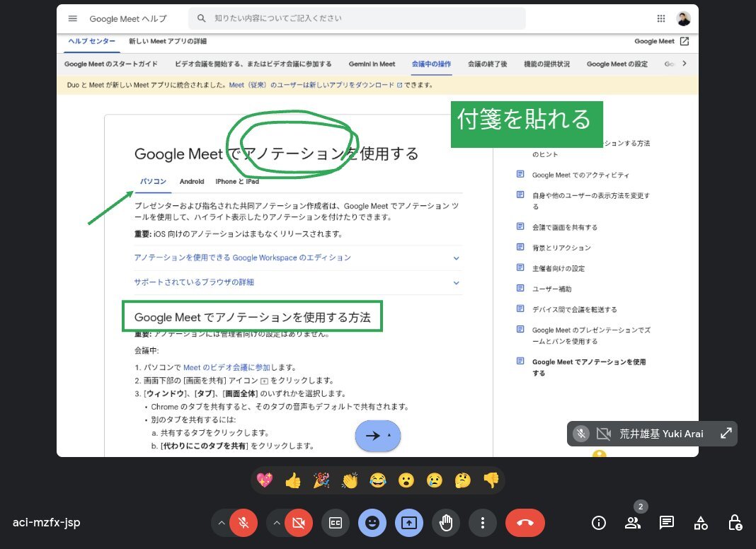The width and height of the screenshot is (756, 549).
Task: Open the participants panel
Action: point(633,523)
